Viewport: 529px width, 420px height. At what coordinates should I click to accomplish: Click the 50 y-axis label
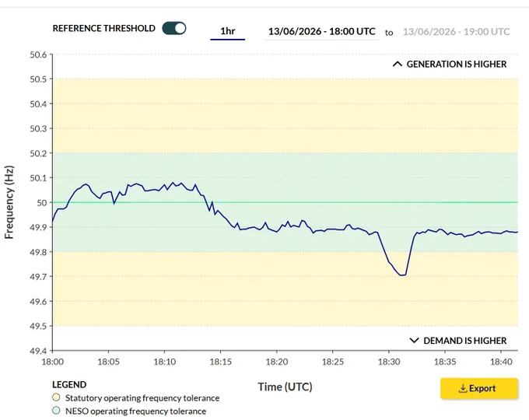(42, 203)
